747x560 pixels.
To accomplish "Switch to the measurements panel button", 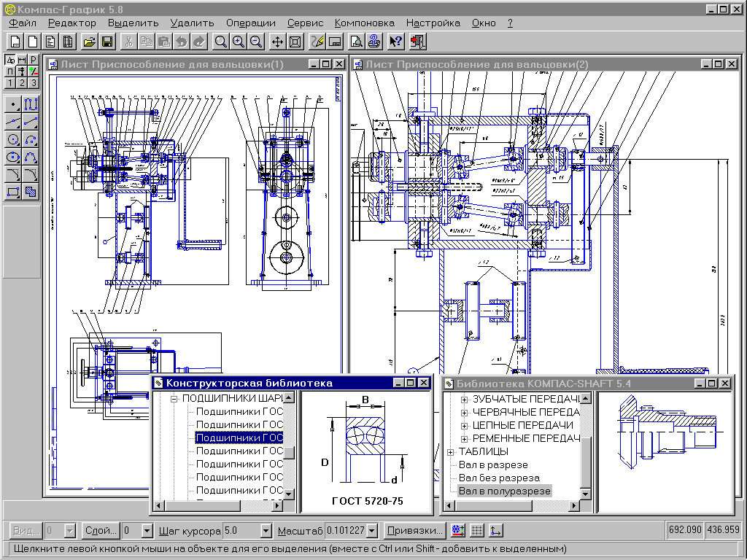I will pyautogui.click(x=21, y=71).
